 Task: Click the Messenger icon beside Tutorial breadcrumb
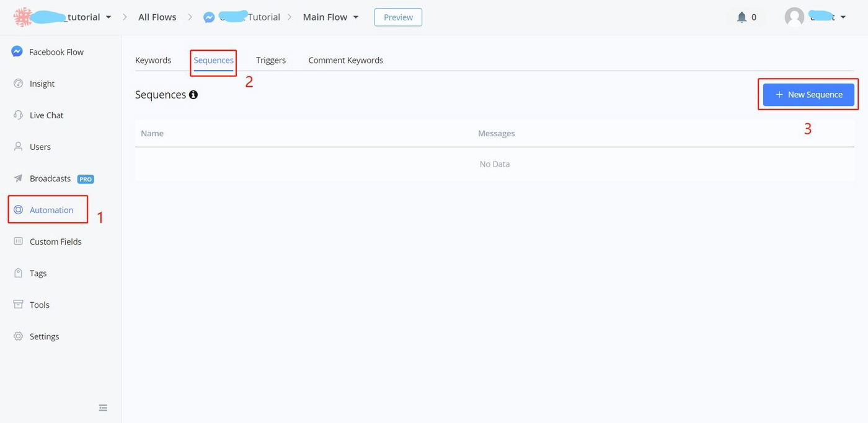(x=210, y=17)
